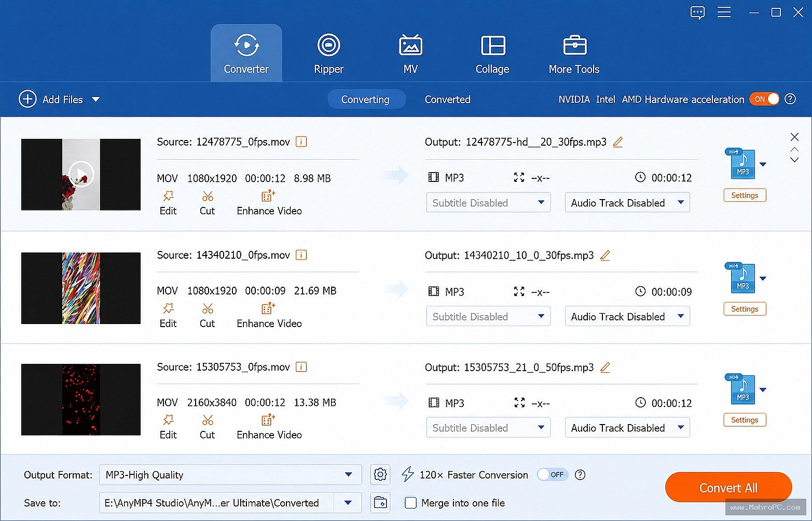The width and height of the screenshot is (812, 521).
Task: Expand Save to path arrow
Action: click(x=348, y=503)
